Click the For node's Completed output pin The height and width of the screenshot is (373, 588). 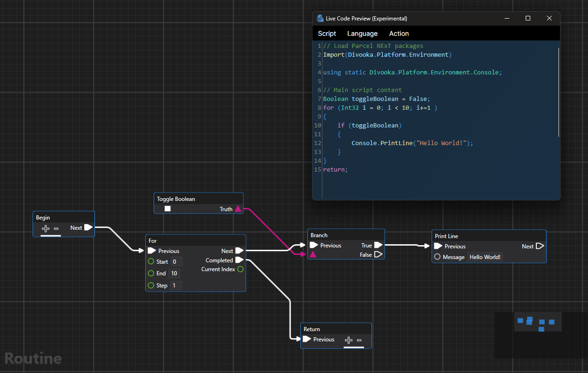pos(239,260)
